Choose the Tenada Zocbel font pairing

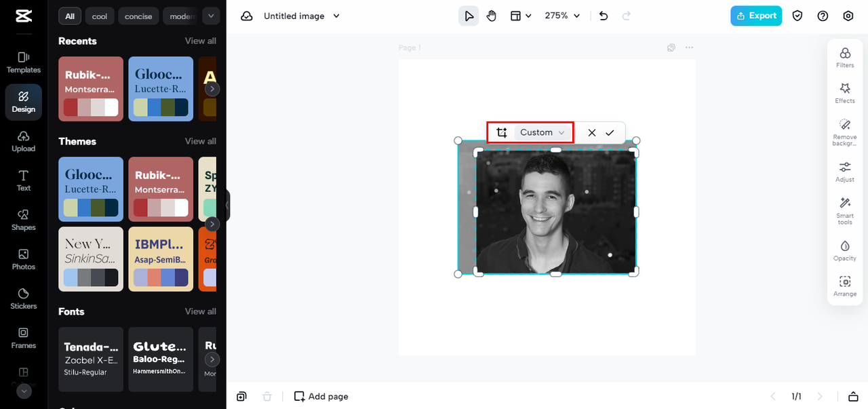click(x=91, y=359)
